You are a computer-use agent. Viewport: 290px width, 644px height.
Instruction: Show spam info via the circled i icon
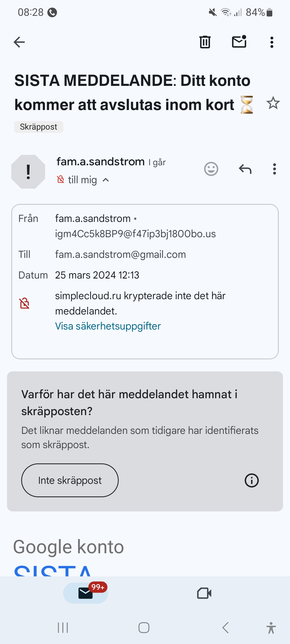coord(252,480)
